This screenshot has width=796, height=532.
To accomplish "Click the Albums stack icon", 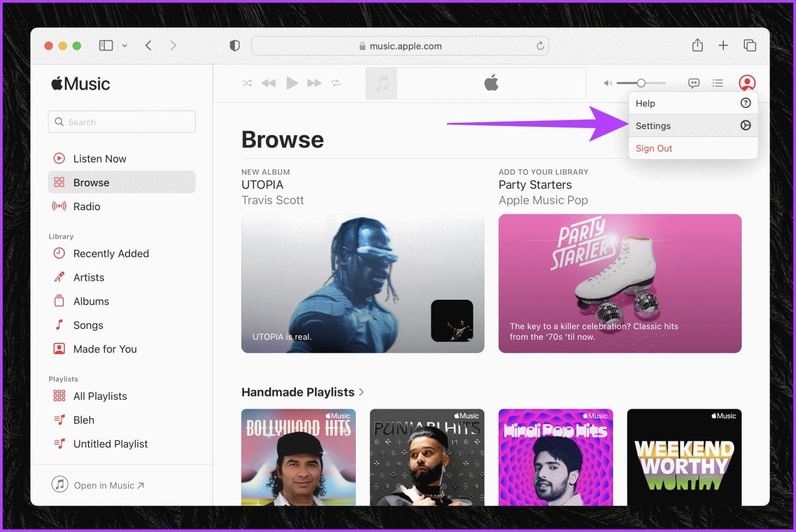I will tap(59, 301).
